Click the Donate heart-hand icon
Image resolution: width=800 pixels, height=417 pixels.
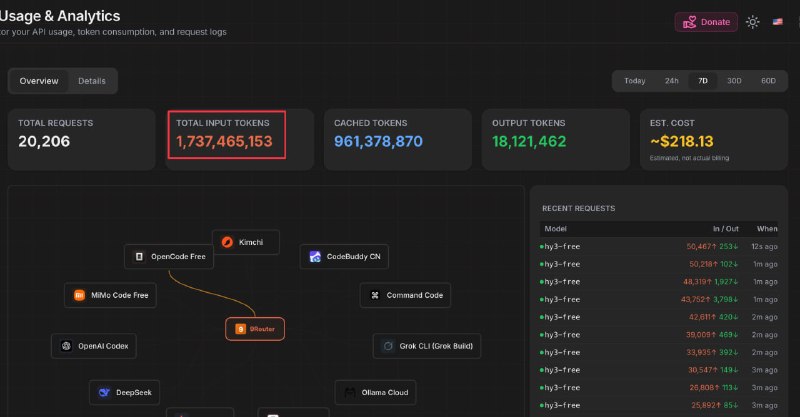coord(689,22)
